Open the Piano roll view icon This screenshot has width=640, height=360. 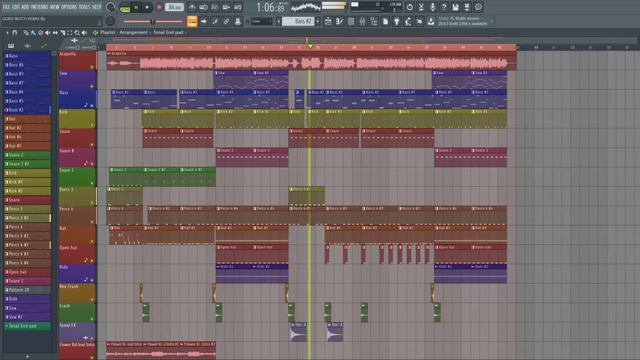coord(339,21)
